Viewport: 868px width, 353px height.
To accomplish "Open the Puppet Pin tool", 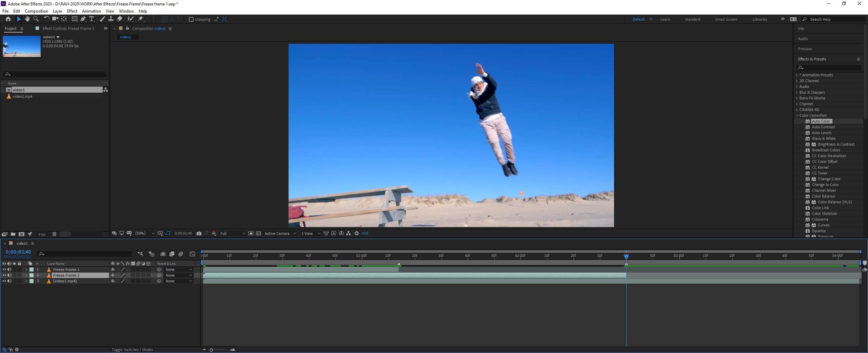I will pyautogui.click(x=141, y=19).
